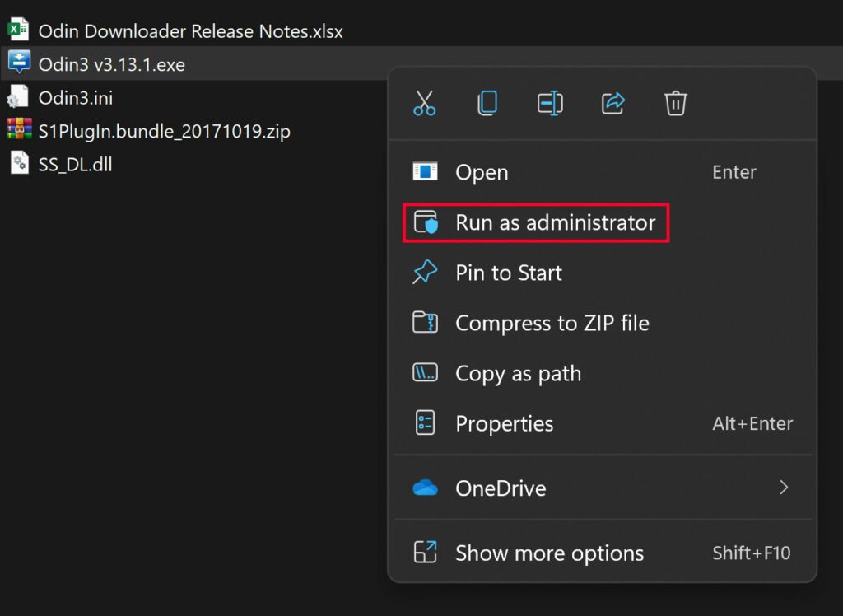Viewport: 843px width, 616px height.
Task: Select S1PlugIn.bundle_20171019.zip file name
Action: [x=165, y=131]
